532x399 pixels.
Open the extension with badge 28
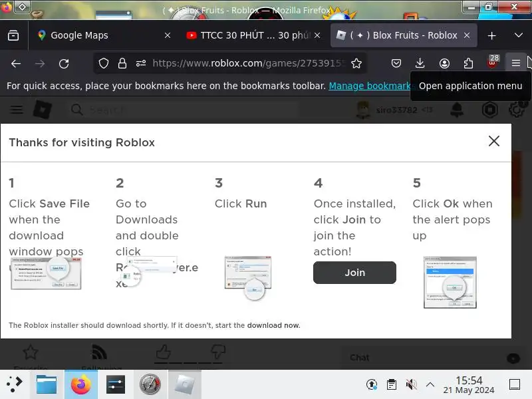pos(493,62)
